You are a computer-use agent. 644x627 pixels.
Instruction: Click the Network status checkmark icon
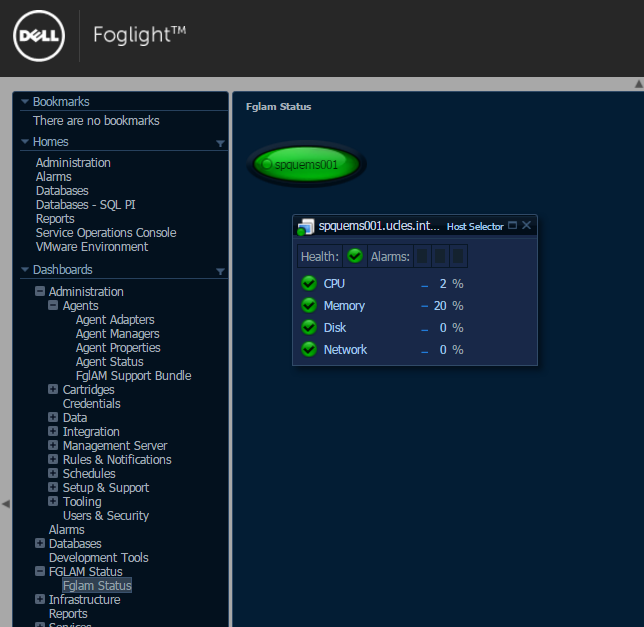[309, 349]
